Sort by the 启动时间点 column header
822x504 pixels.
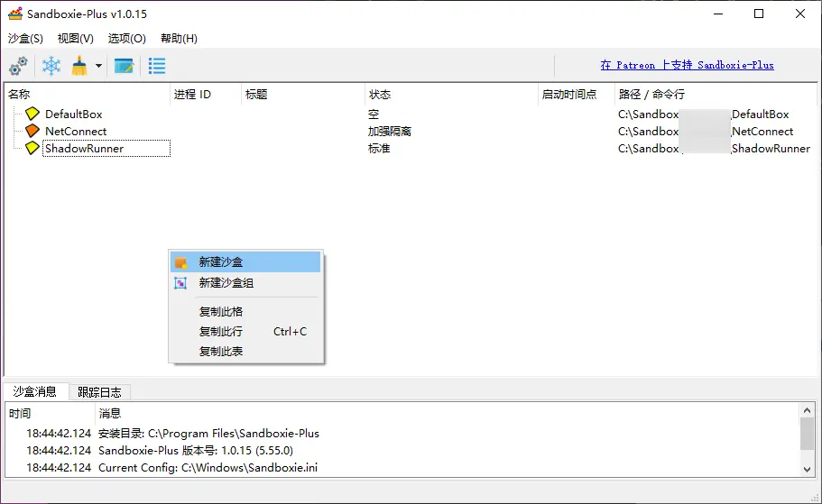click(577, 95)
